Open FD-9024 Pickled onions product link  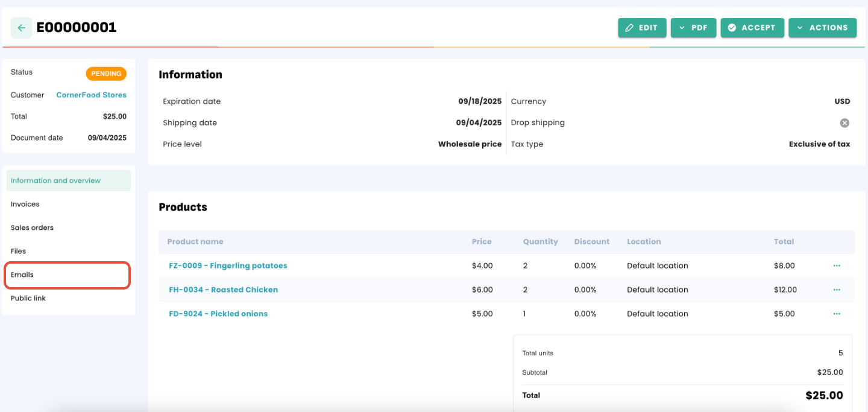click(x=218, y=314)
